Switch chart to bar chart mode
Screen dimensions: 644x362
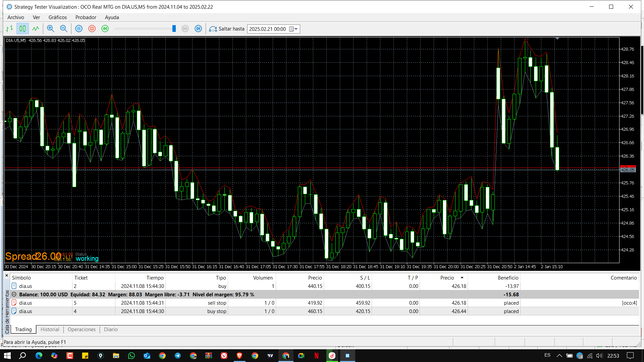point(9,29)
